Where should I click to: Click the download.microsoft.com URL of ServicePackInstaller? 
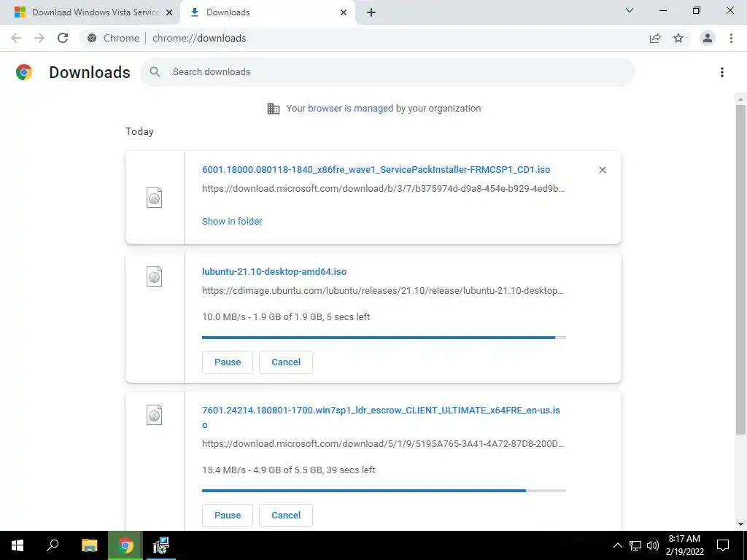coord(383,189)
